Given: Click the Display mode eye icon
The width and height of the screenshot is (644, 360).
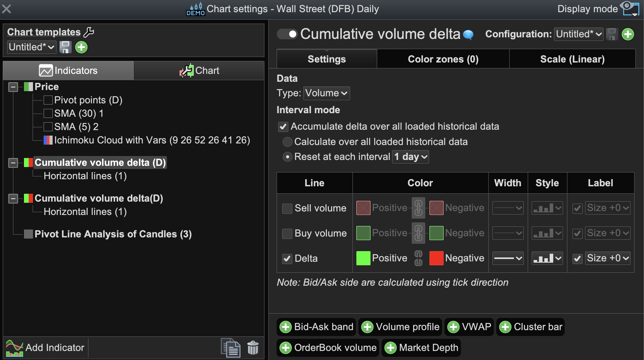Looking at the screenshot, I should [x=629, y=9].
